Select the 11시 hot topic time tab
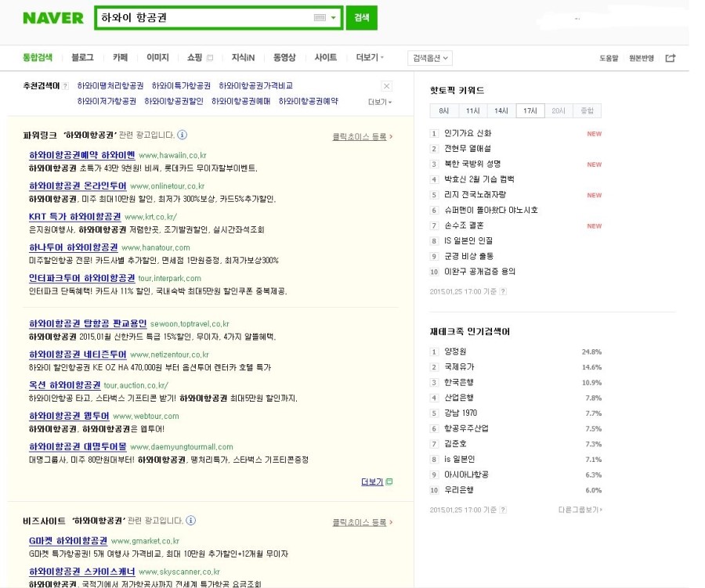 pyautogui.click(x=473, y=110)
